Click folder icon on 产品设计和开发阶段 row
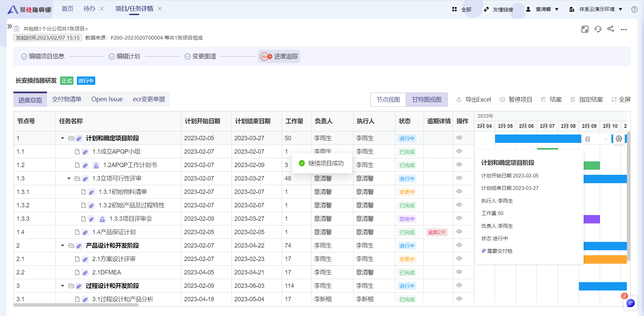 coord(71,246)
